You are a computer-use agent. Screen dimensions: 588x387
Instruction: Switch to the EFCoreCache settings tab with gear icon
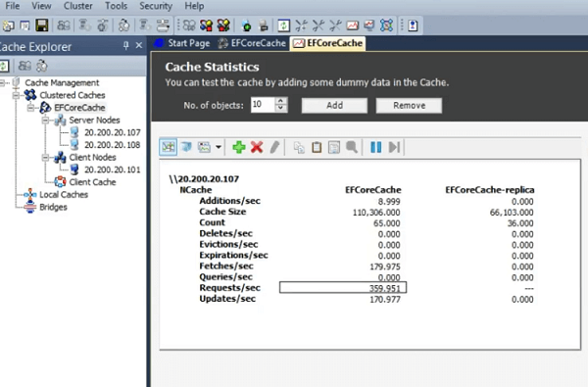pos(252,43)
